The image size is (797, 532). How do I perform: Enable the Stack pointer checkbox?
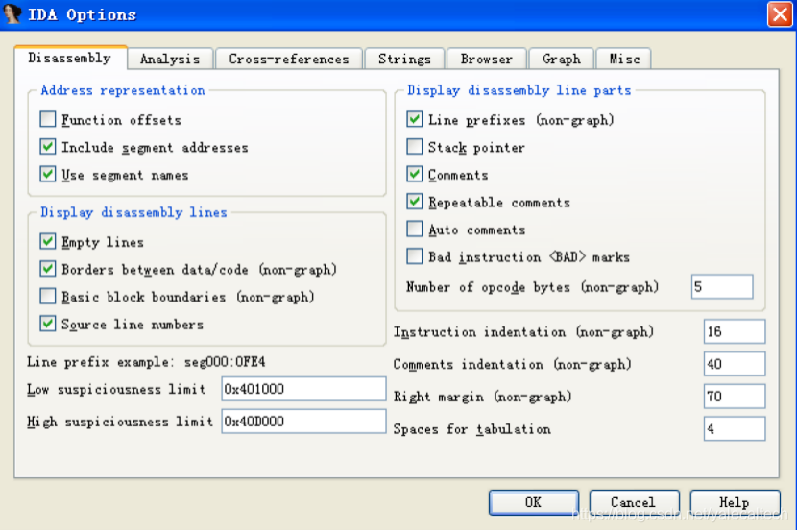[x=414, y=147]
